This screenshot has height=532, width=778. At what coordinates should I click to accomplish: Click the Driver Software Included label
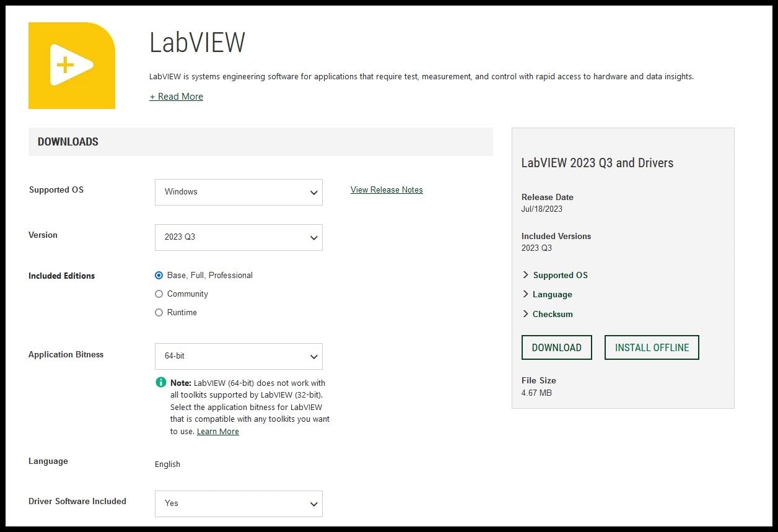77,501
